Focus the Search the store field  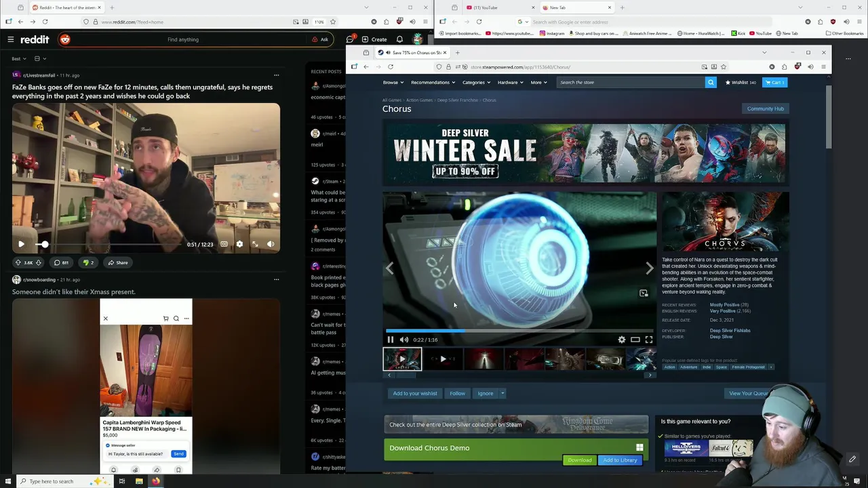[x=631, y=82]
